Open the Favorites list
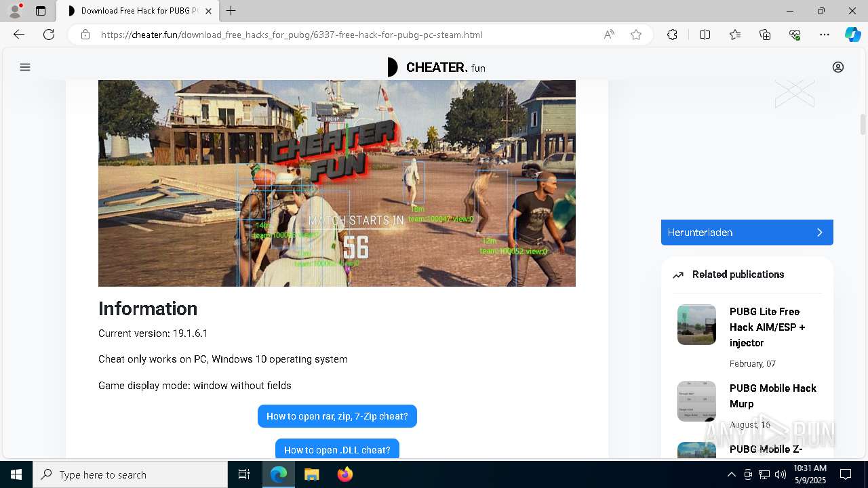Image resolution: width=868 pixels, height=488 pixels. pos(735,35)
